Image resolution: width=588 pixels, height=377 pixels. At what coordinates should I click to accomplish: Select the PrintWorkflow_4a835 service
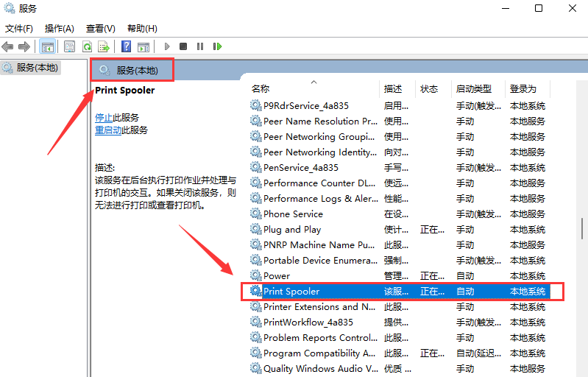(x=400, y=323)
